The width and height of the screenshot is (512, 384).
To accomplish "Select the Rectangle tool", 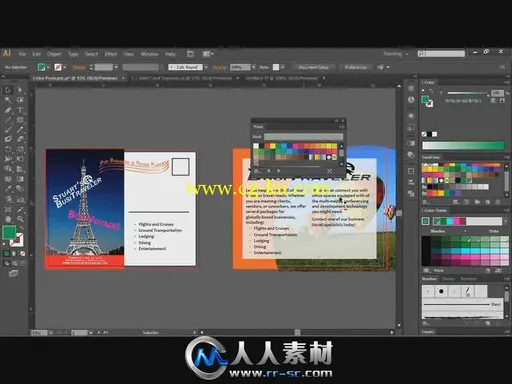I will (x=20, y=120).
